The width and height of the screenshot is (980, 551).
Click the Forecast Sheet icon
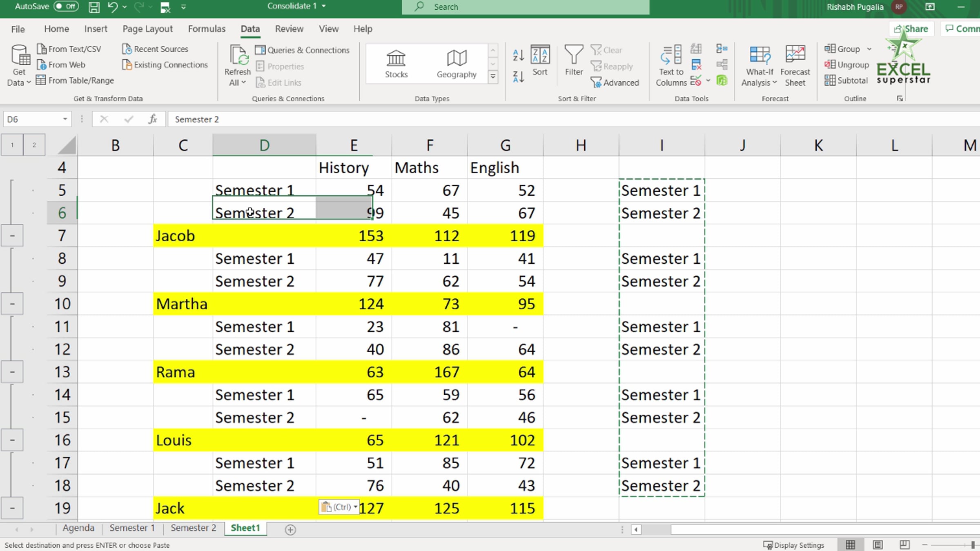[x=795, y=65]
